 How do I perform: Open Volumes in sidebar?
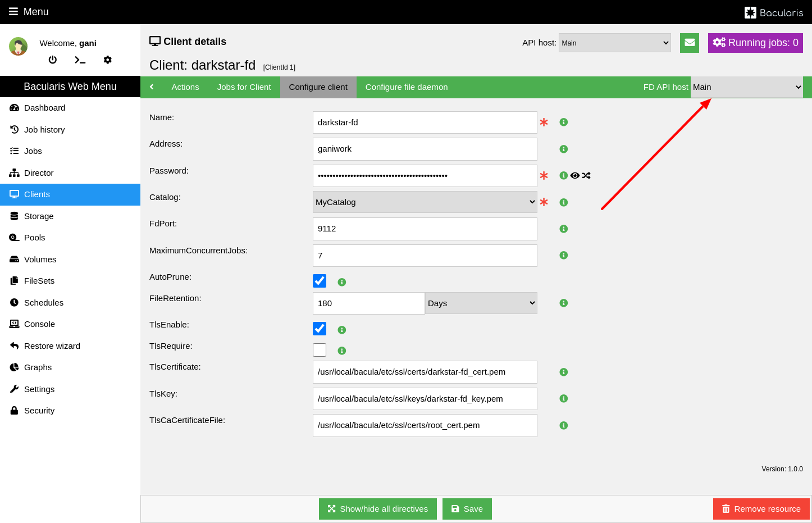[70, 260]
